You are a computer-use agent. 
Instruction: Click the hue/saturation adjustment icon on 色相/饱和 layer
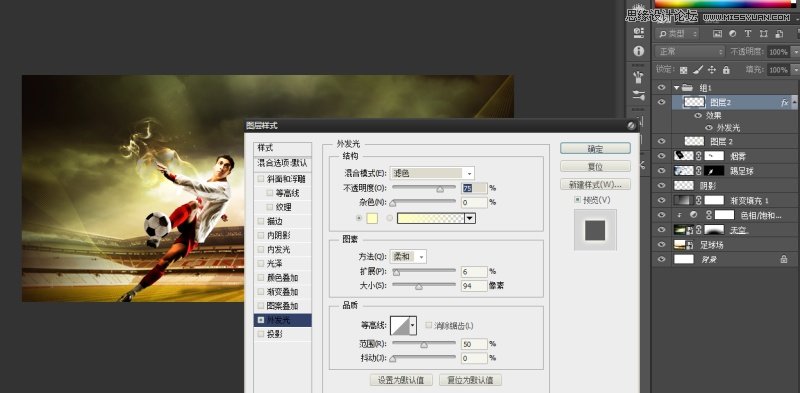click(x=693, y=215)
